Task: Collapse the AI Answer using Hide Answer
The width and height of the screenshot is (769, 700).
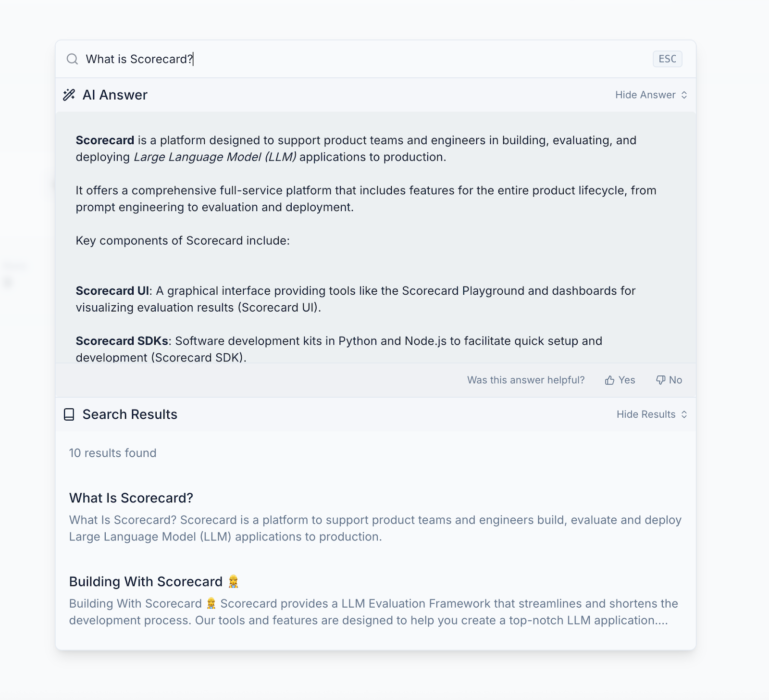Action: [x=645, y=95]
